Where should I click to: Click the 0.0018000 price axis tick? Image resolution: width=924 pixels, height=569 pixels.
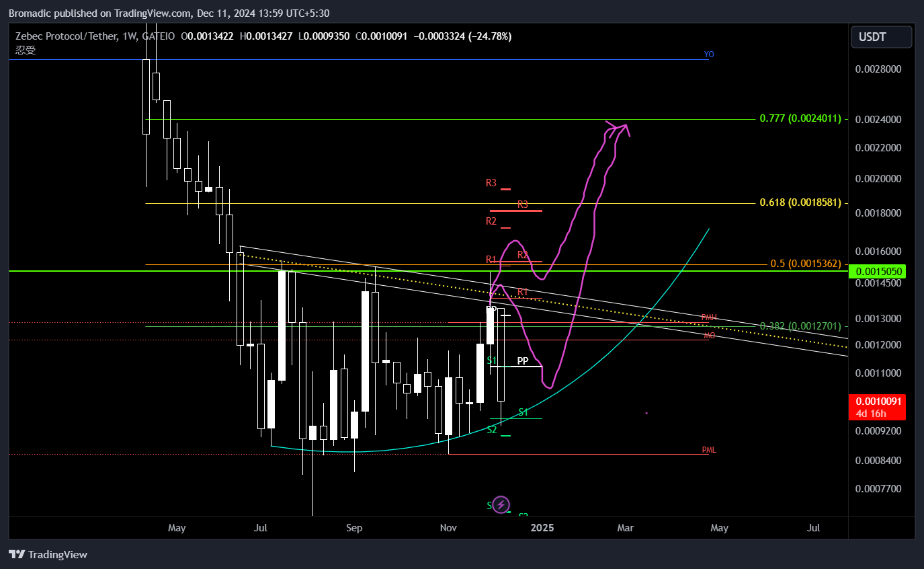pos(878,213)
